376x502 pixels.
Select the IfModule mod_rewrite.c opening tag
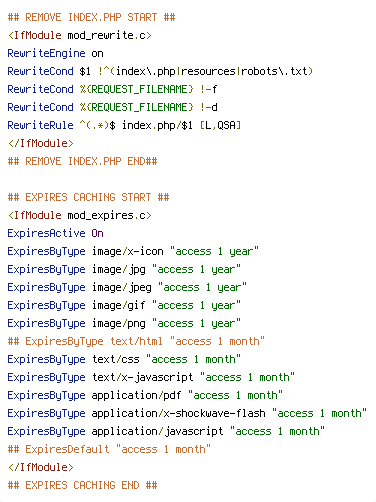(x=80, y=35)
